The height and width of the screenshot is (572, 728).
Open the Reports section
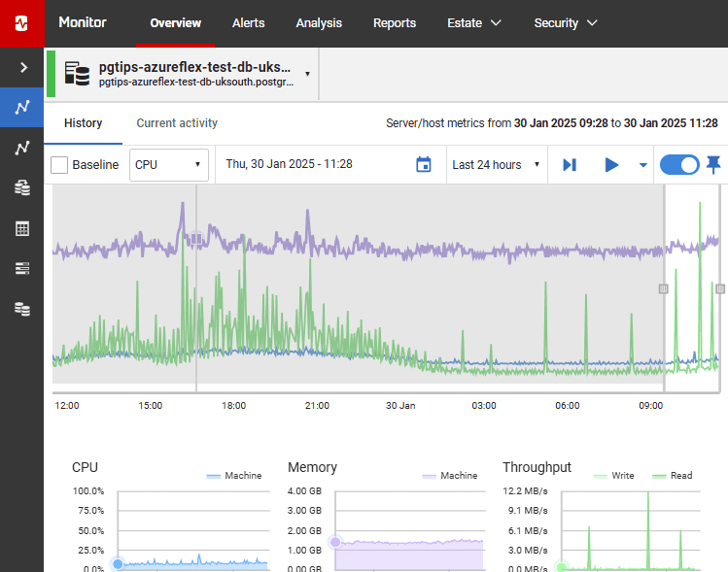point(395,22)
